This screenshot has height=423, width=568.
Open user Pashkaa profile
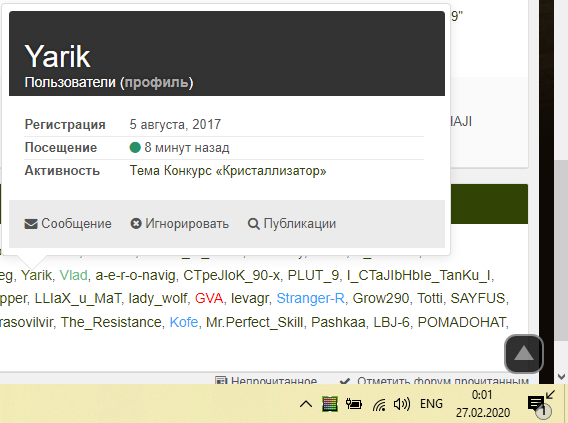338,322
